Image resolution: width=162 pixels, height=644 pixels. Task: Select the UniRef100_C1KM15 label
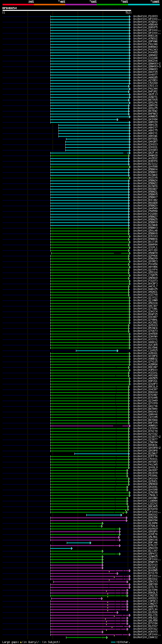tap(145, 351)
